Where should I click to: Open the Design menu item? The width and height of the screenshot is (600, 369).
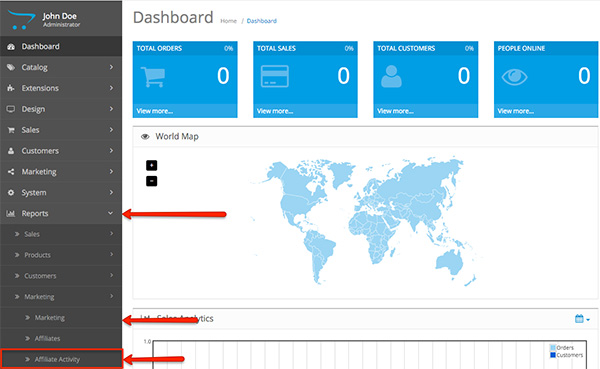(x=61, y=109)
